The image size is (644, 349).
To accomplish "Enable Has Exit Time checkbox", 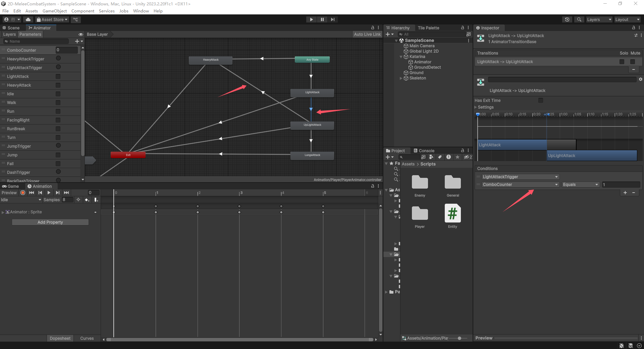I will click(x=541, y=100).
